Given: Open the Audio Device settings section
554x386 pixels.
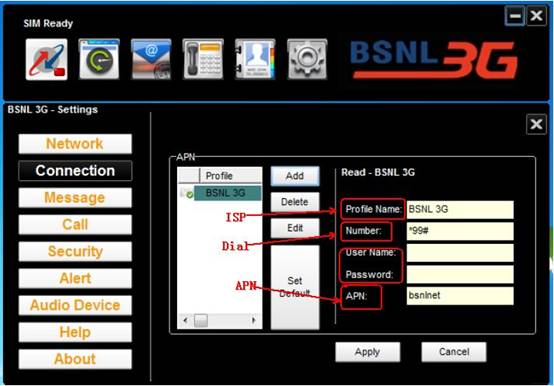Looking at the screenshot, I should (x=75, y=305).
